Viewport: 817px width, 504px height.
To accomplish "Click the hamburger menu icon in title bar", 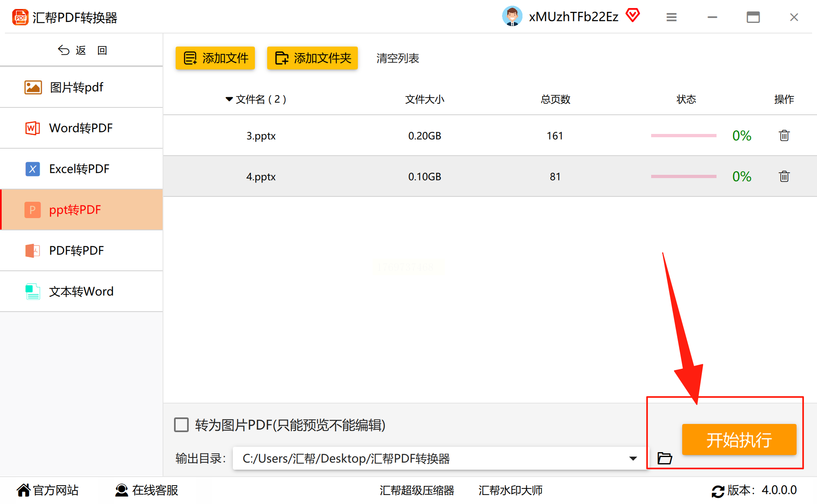I will pos(672,17).
